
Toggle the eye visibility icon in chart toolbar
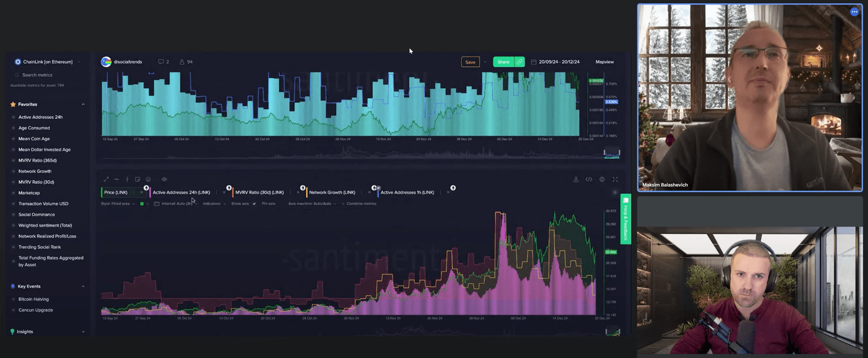164,179
